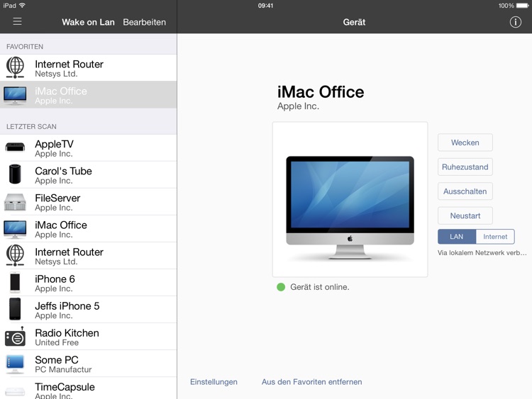Tap the Wecken button
The width and height of the screenshot is (532, 399).
465,142
